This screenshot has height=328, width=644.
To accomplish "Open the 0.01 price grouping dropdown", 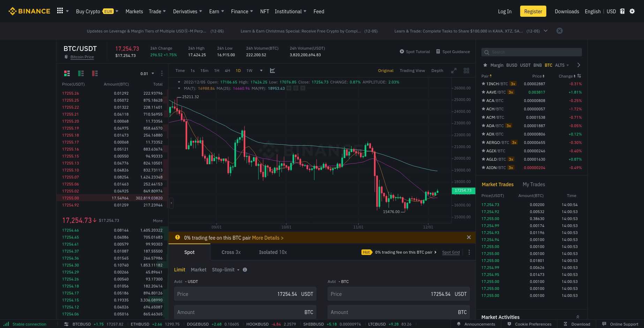I will point(147,73).
